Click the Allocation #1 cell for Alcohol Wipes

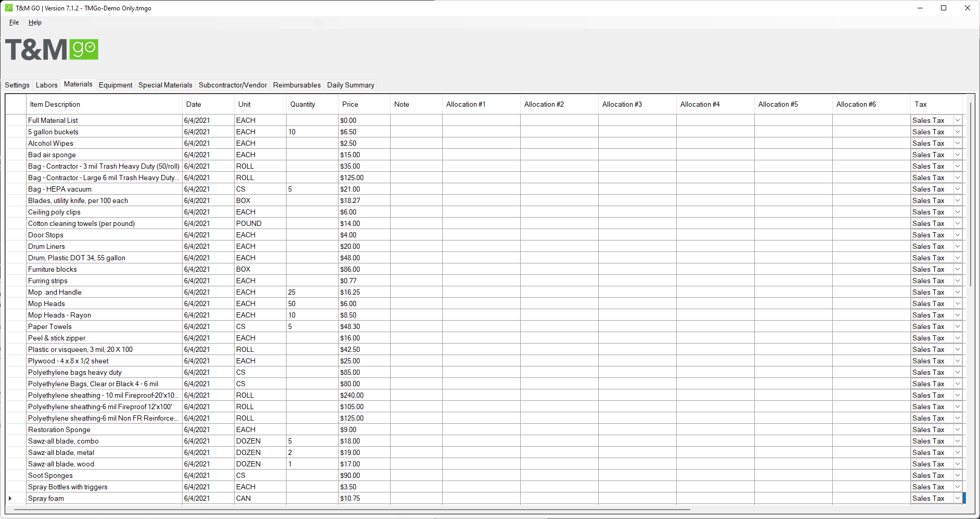(481, 143)
